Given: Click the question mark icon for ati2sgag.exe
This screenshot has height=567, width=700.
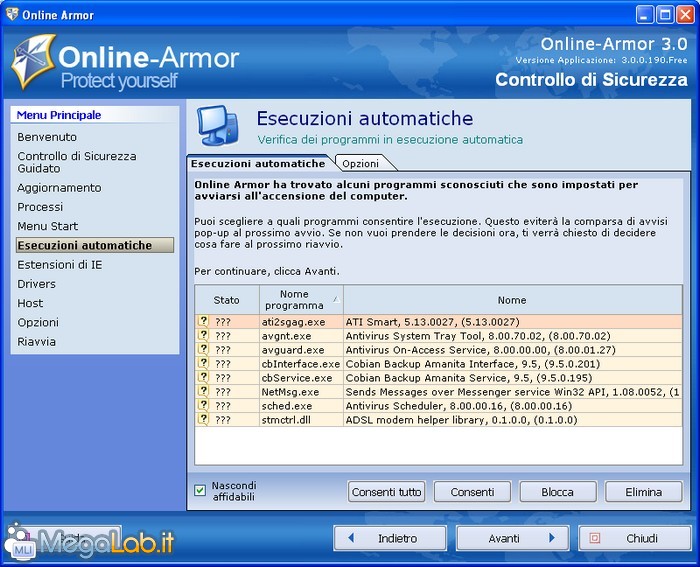Looking at the screenshot, I should coord(203,321).
